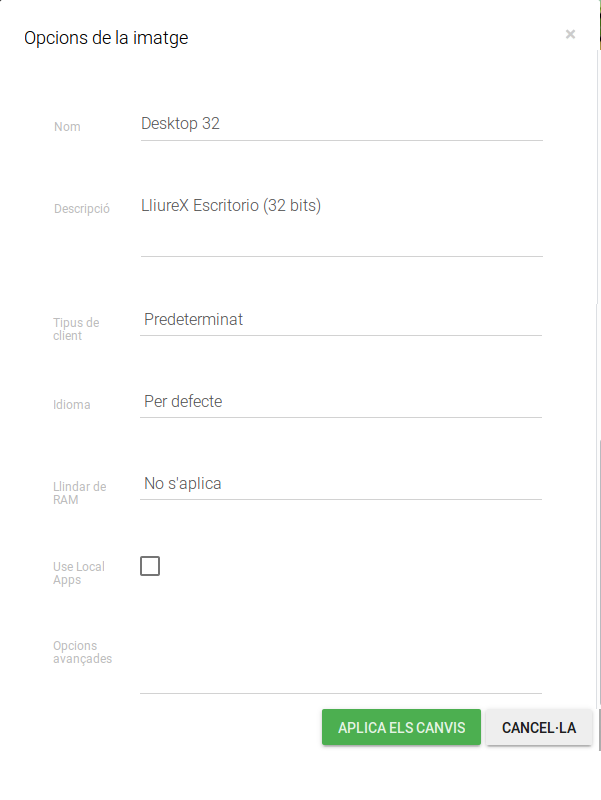This screenshot has width=601, height=800.
Task: Focus the Nom field containing Desktop 32
Action: pos(341,125)
